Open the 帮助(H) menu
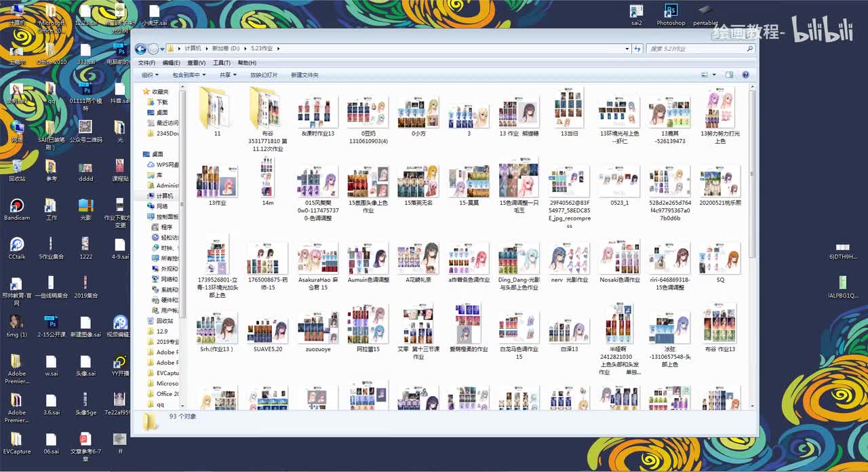This screenshot has width=868, height=472. tap(247, 62)
